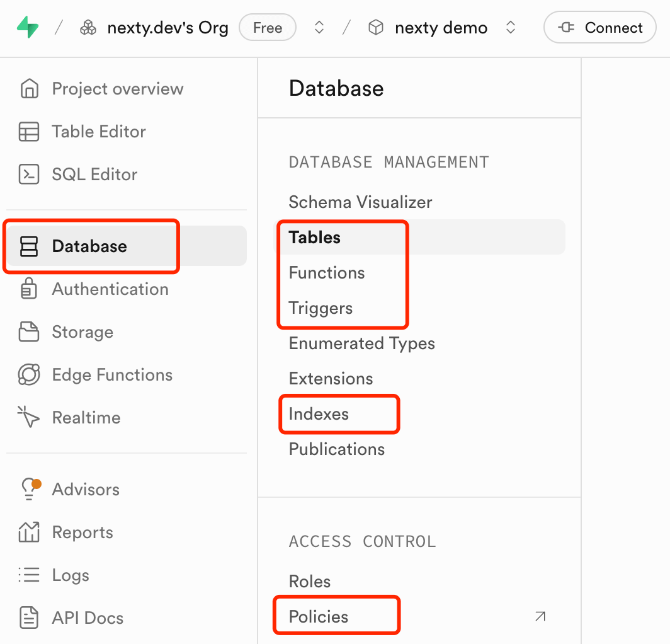Click the Database stack icon
Viewport: 670px width, 644px height.
29,246
